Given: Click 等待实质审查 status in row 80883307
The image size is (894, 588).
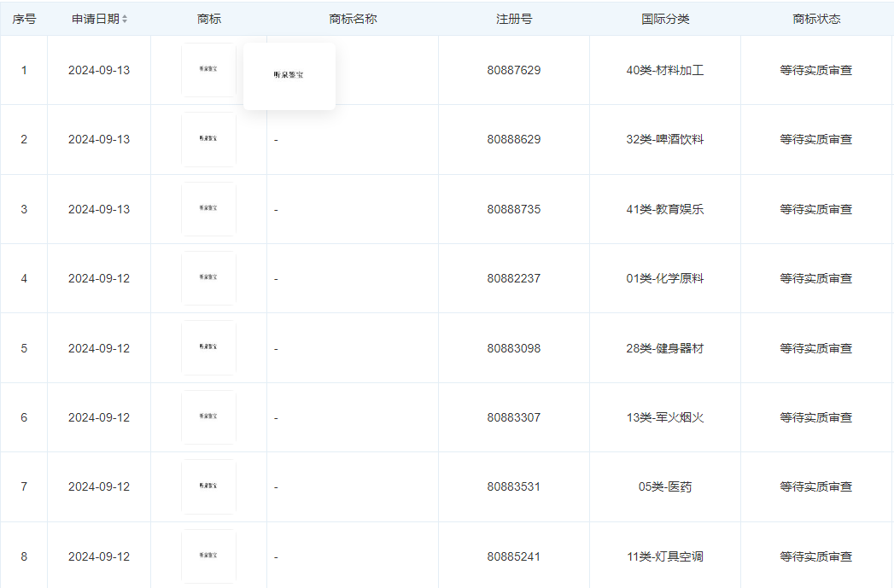Looking at the screenshot, I should click(x=816, y=417).
